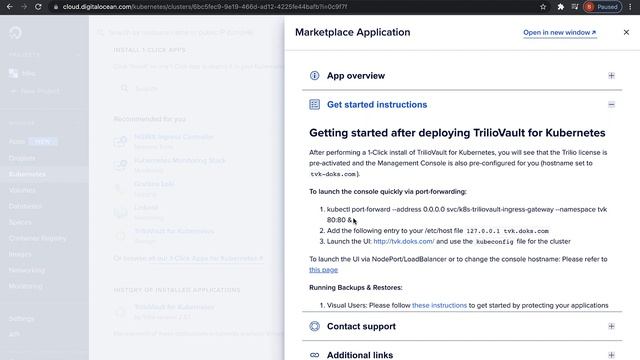Open the browser three-dot menu
The image size is (640, 360).
tap(630, 7)
